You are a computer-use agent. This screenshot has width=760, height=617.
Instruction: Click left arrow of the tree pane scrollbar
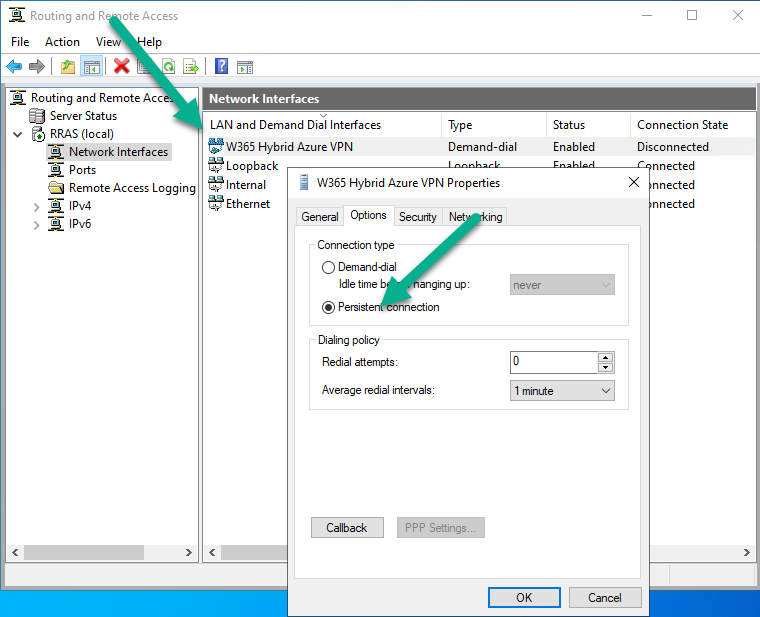[15, 552]
